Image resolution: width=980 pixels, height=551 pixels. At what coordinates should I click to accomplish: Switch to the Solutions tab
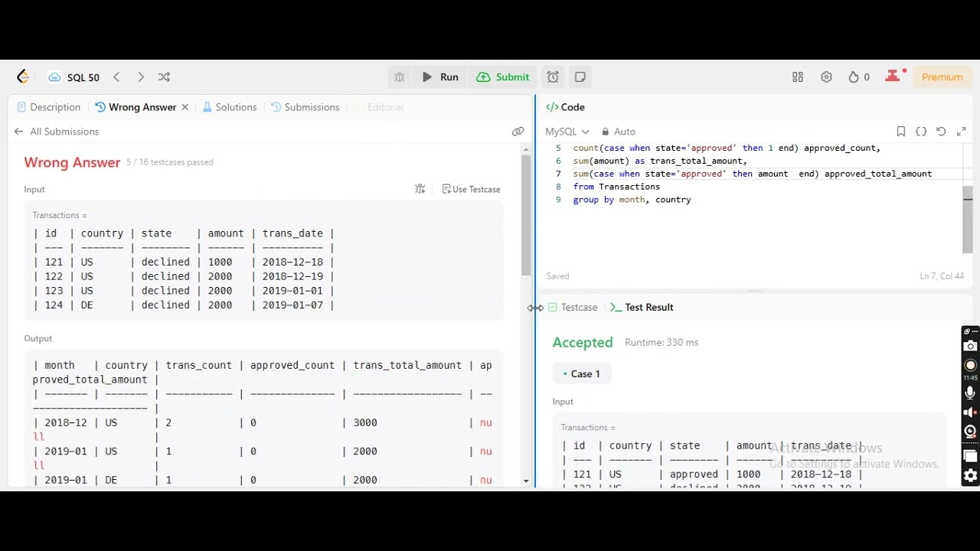[230, 107]
